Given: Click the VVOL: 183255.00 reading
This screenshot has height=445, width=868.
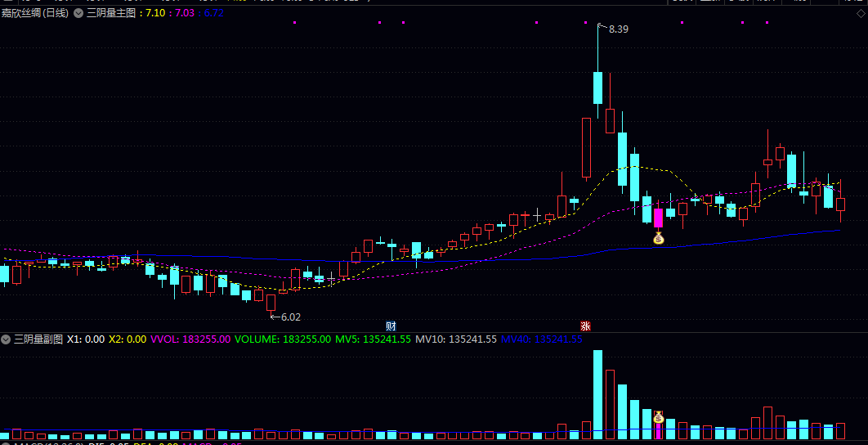Looking at the screenshot, I should [190, 339].
